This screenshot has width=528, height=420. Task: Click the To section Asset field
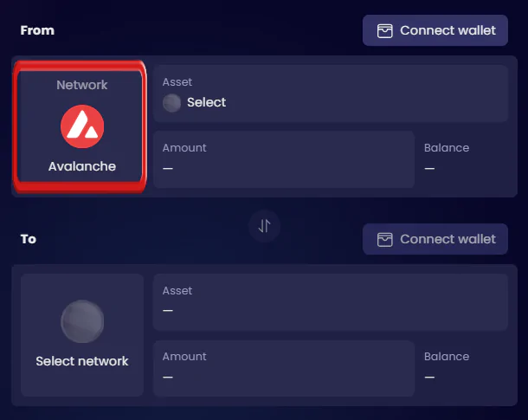pyautogui.click(x=331, y=302)
